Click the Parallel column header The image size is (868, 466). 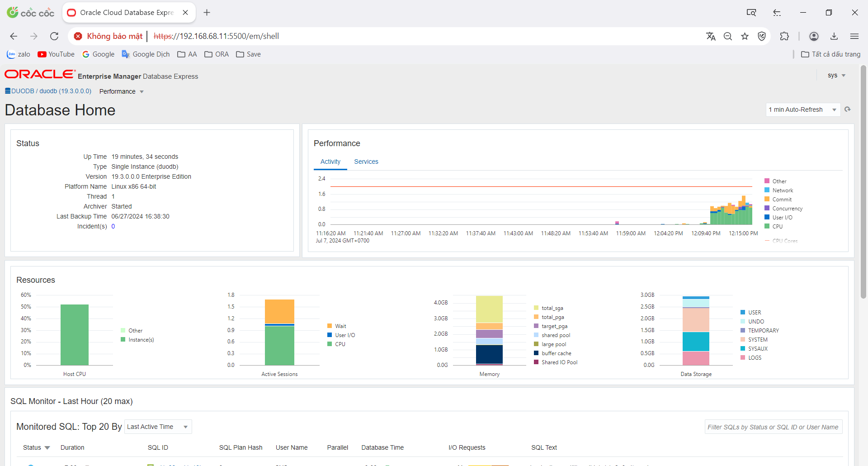click(x=338, y=447)
